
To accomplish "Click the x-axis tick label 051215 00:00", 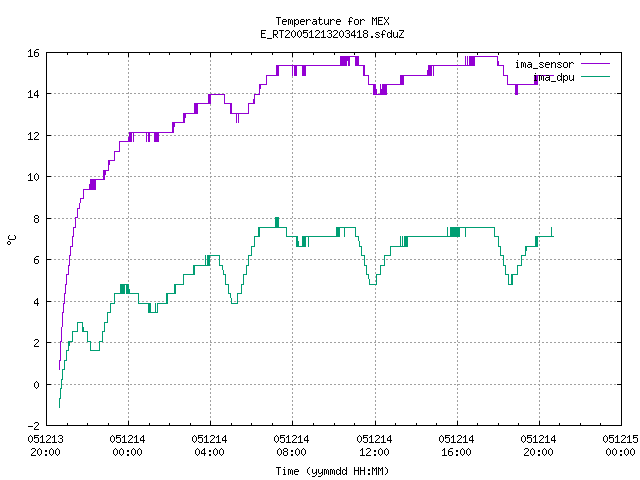I will click(x=620, y=446).
